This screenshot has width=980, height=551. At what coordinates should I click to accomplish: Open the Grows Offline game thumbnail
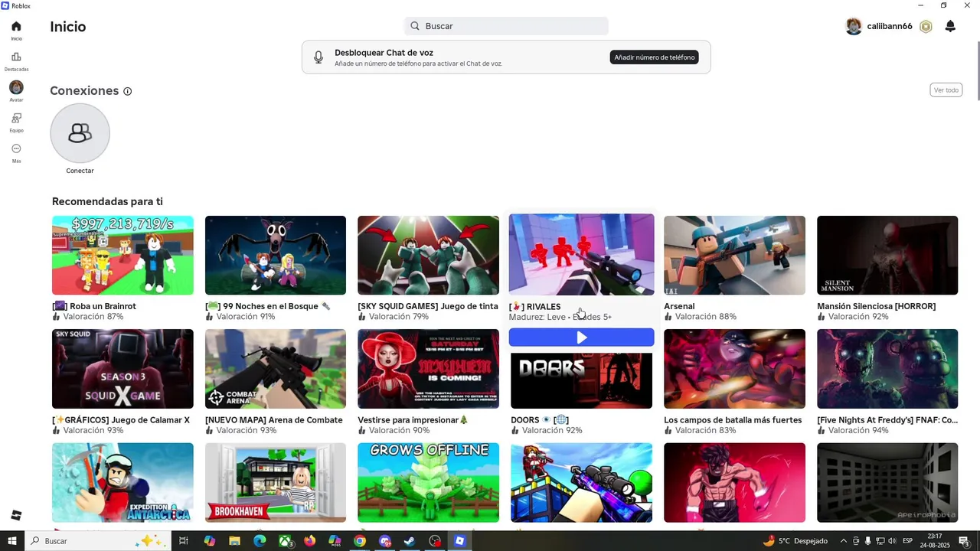tap(428, 483)
